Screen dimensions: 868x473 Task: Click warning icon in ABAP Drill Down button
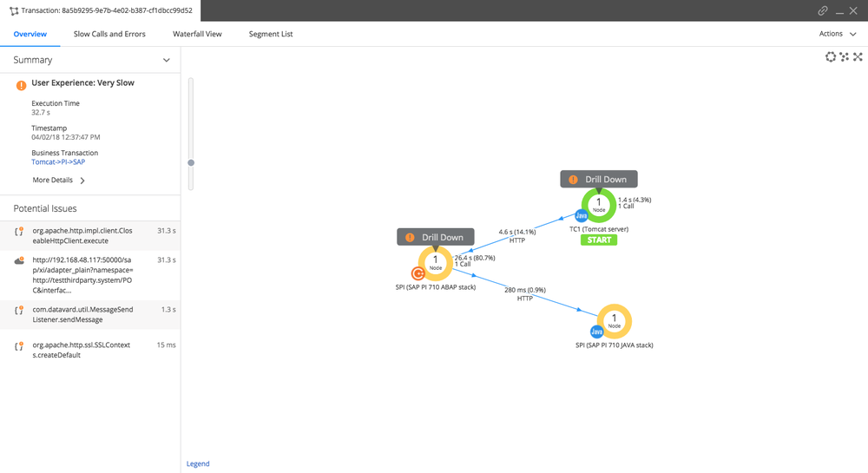click(x=410, y=237)
